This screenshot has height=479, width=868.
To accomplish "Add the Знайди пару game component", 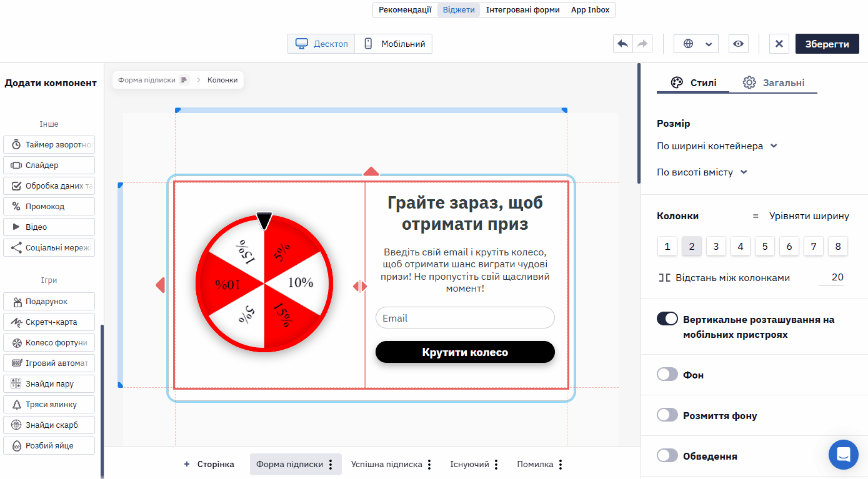I will click(x=49, y=383).
